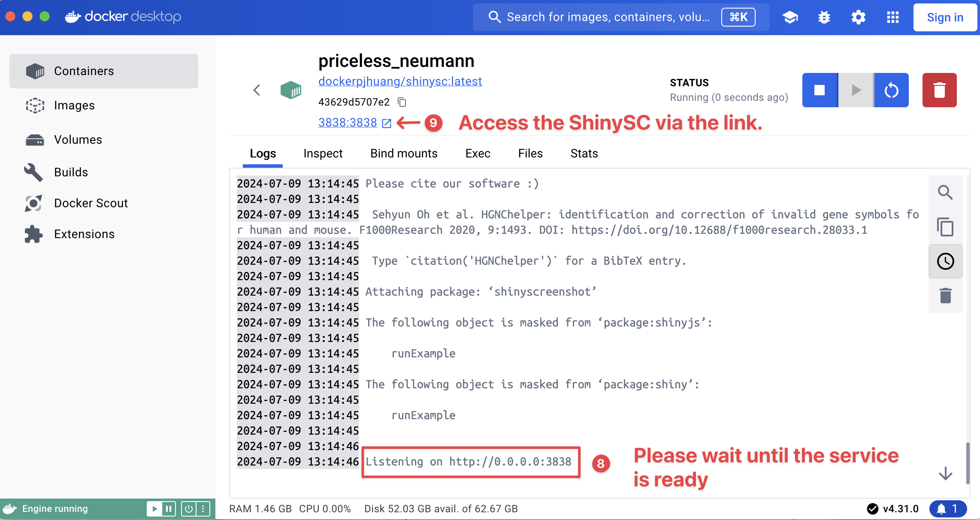Open the apps grid menu
Image resolution: width=980 pixels, height=520 pixels.
click(892, 17)
